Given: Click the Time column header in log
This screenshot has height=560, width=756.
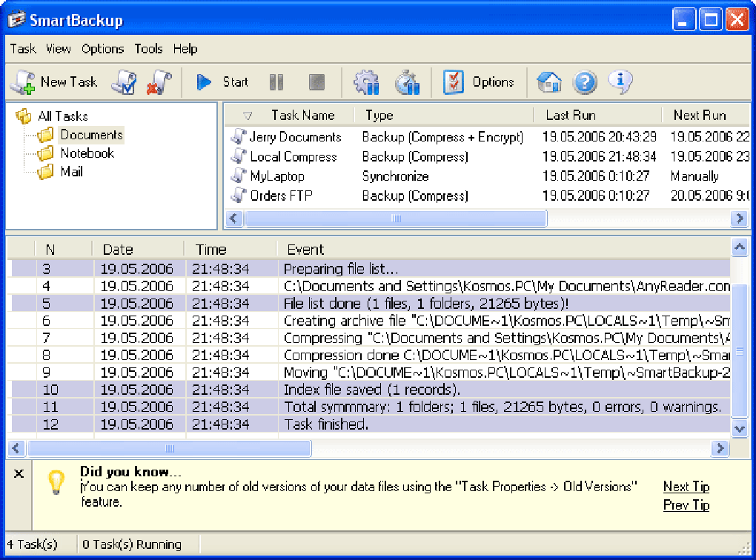Looking at the screenshot, I should tap(231, 249).
